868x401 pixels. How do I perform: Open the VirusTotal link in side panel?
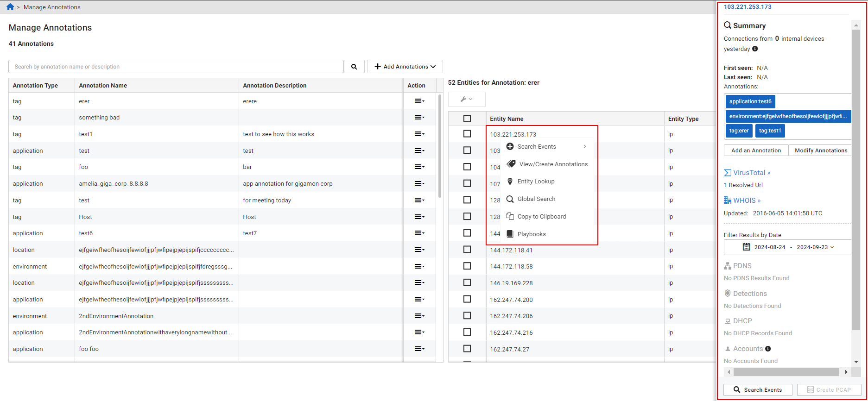click(x=747, y=173)
